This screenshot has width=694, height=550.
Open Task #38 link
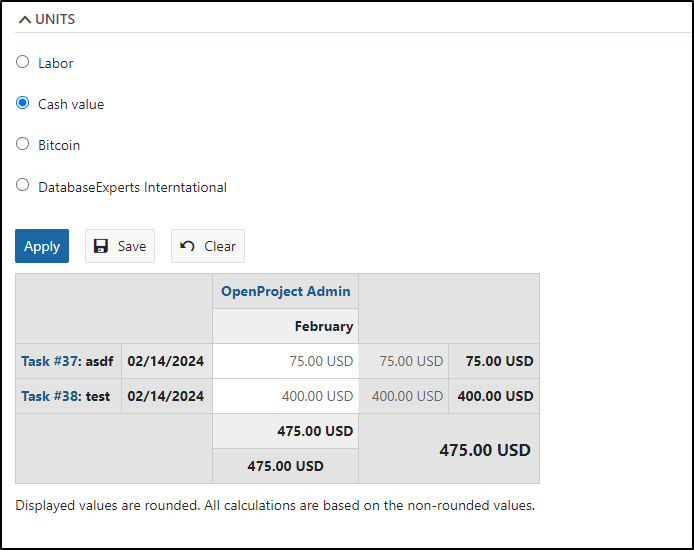tap(50, 396)
